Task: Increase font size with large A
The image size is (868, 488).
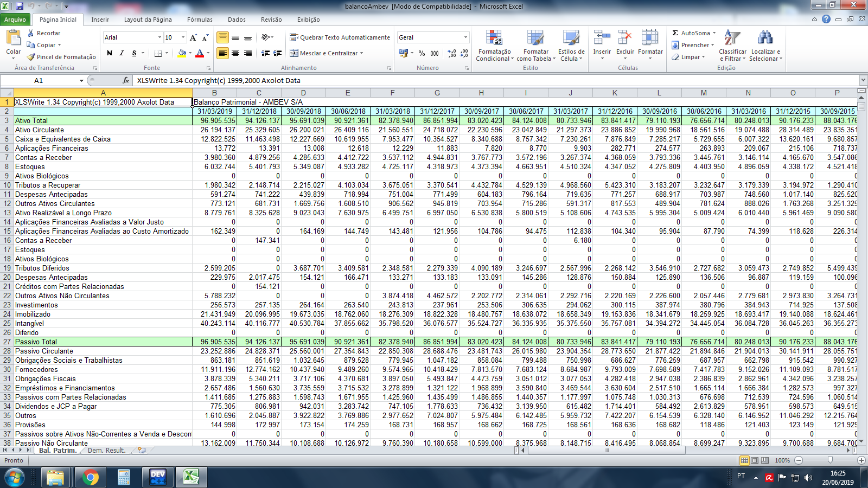Action: click(x=194, y=37)
